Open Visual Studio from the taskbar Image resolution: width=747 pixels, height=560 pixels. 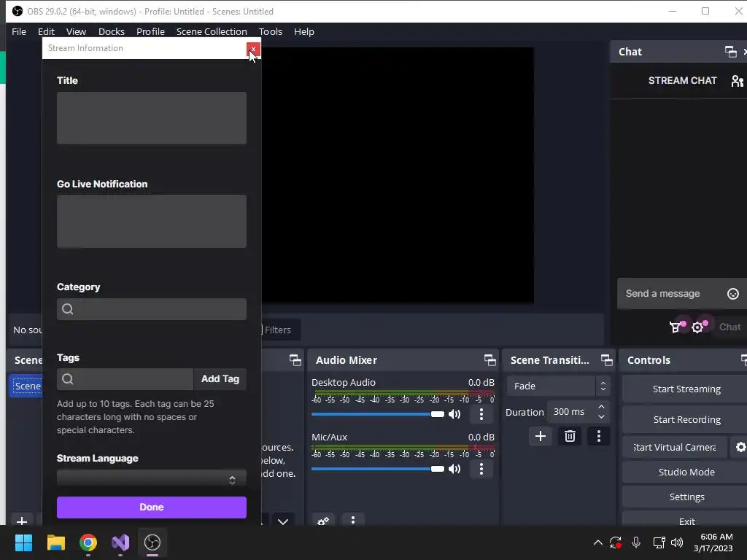pyautogui.click(x=120, y=542)
